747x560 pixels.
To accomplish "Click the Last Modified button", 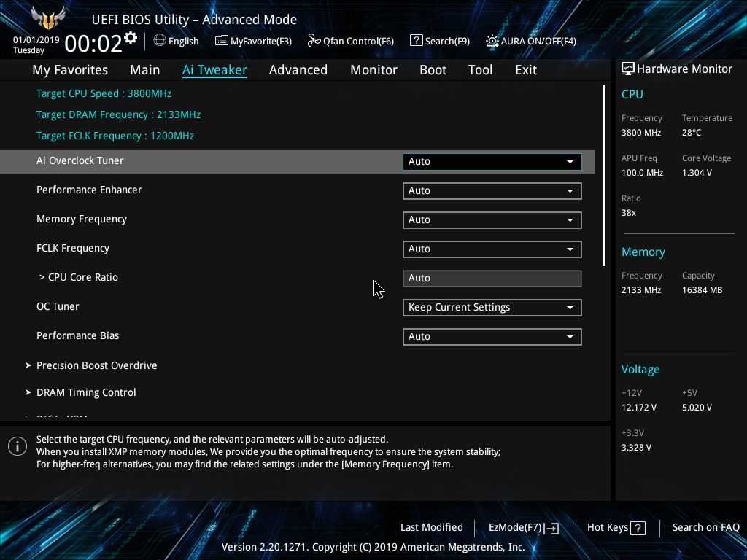I will (431, 527).
